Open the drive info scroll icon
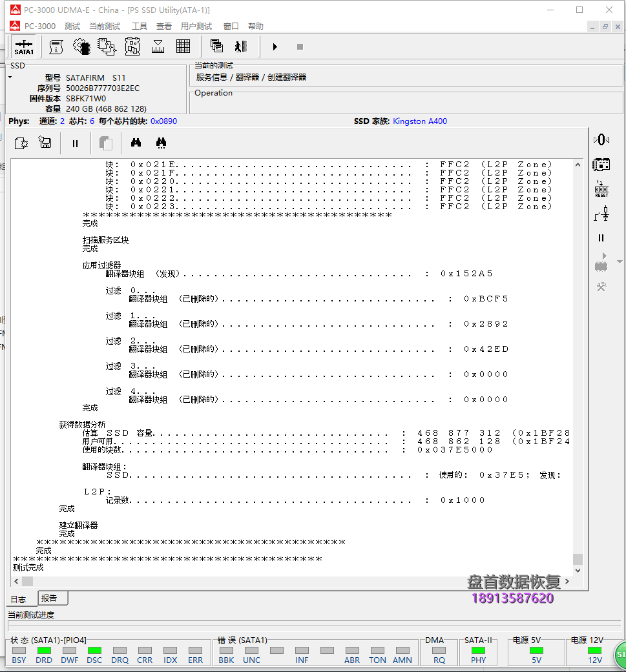Viewport: 626px width, 672px height. point(56,46)
